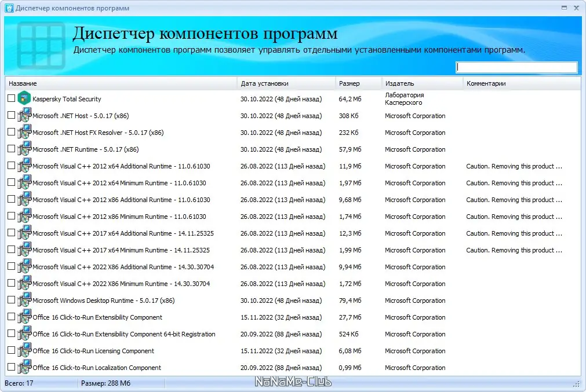This screenshot has height=392, width=586.
Task: Tick Office 16 Click-to-Run Localization Component checkbox
Action: coord(11,367)
